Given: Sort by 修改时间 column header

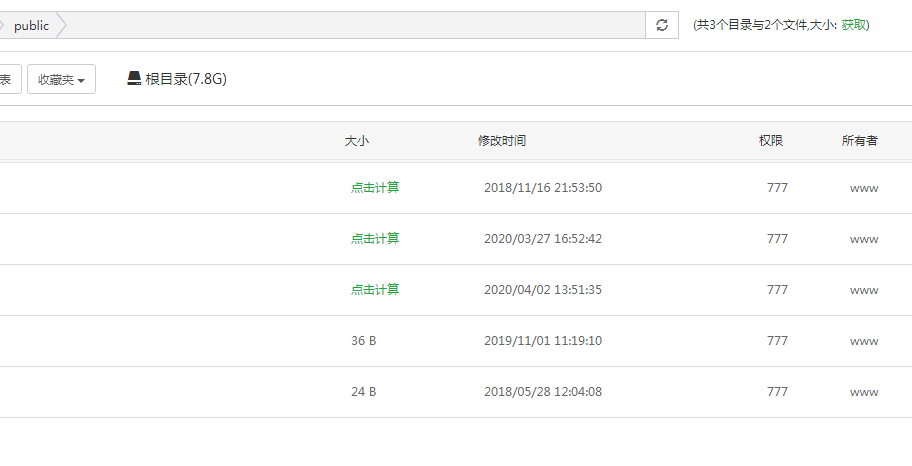Looking at the screenshot, I should click(502, 141).
